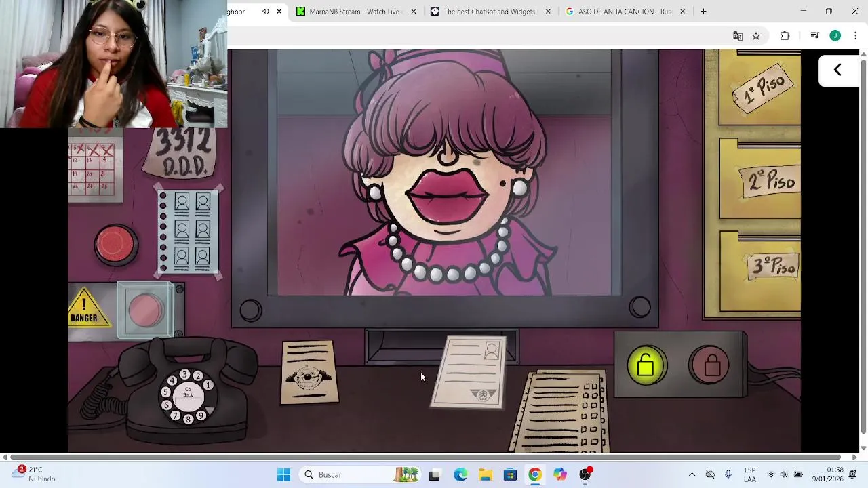Open the Chrome profile avatar J
The height and width of the screenshot is (488, 868).
click(x=835, y=36)
